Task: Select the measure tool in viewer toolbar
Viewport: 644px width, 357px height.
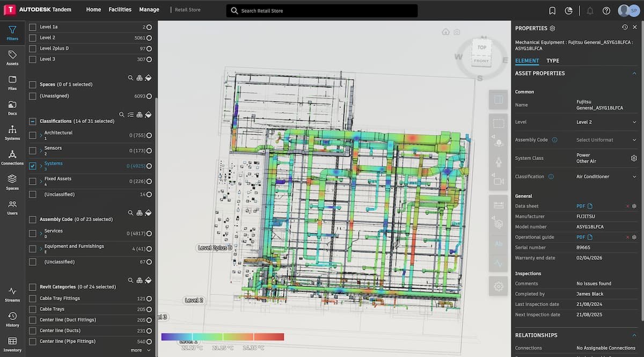Action: click(498, 205)
